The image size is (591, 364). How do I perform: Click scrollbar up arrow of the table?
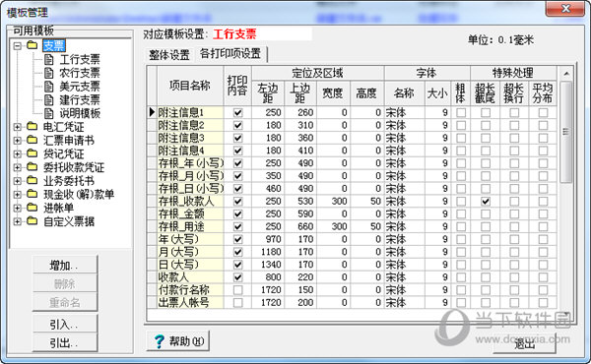(566, 74)
